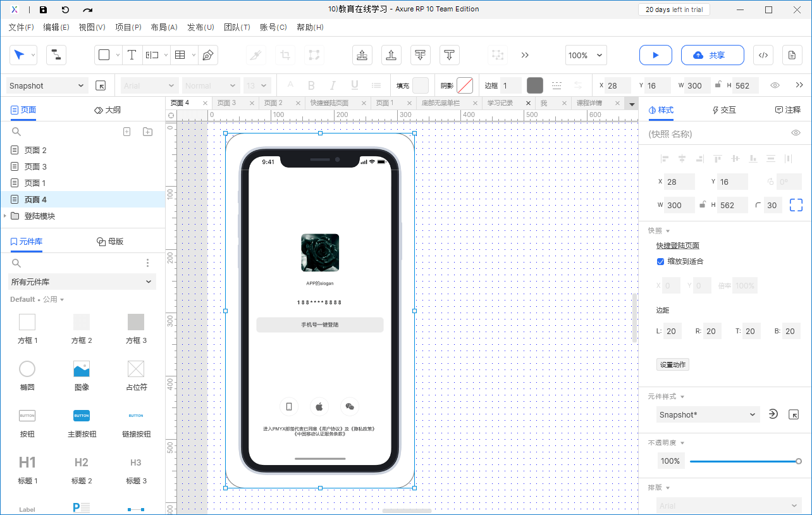This screenshot has width=812, height=515.
Task: Toggle the aspect ratio lock between W and H
Action: pos(702,205)
